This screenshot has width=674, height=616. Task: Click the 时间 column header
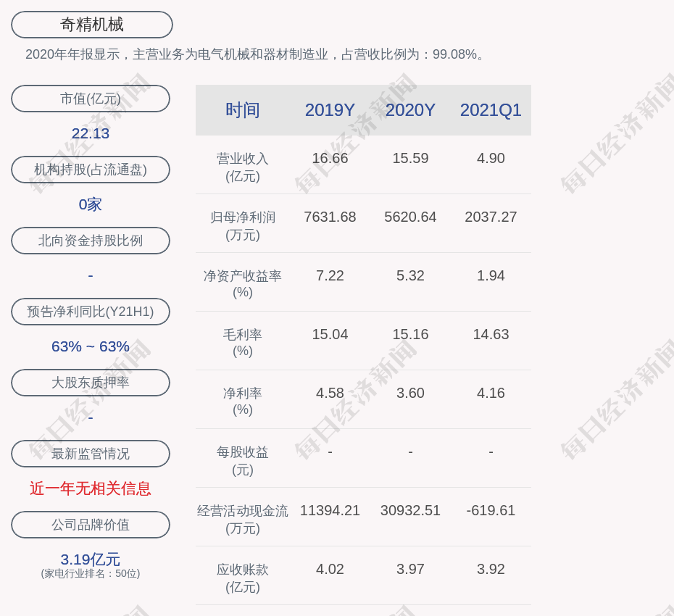coord(243,110)
